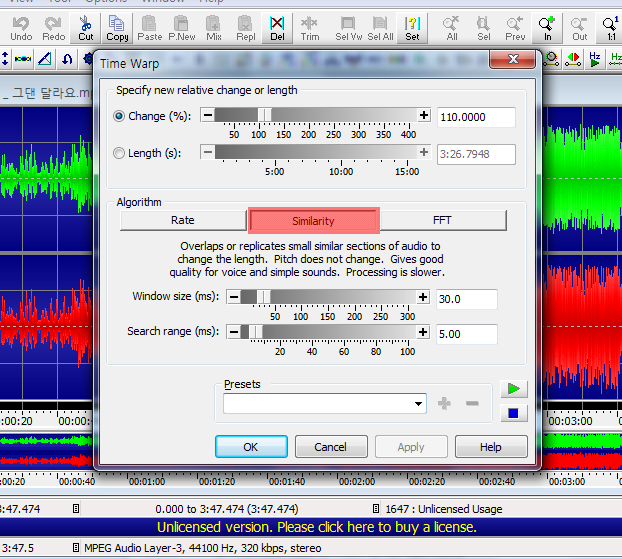Click the Zoom In toolbar icon
The height and width of the screenshot is (559, 622).
coord(547,27)
